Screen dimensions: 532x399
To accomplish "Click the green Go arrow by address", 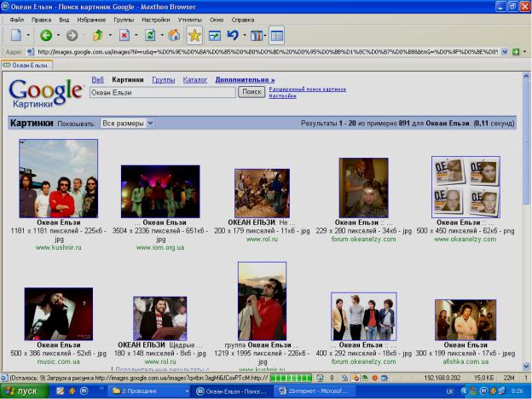I will coord(516,52).
